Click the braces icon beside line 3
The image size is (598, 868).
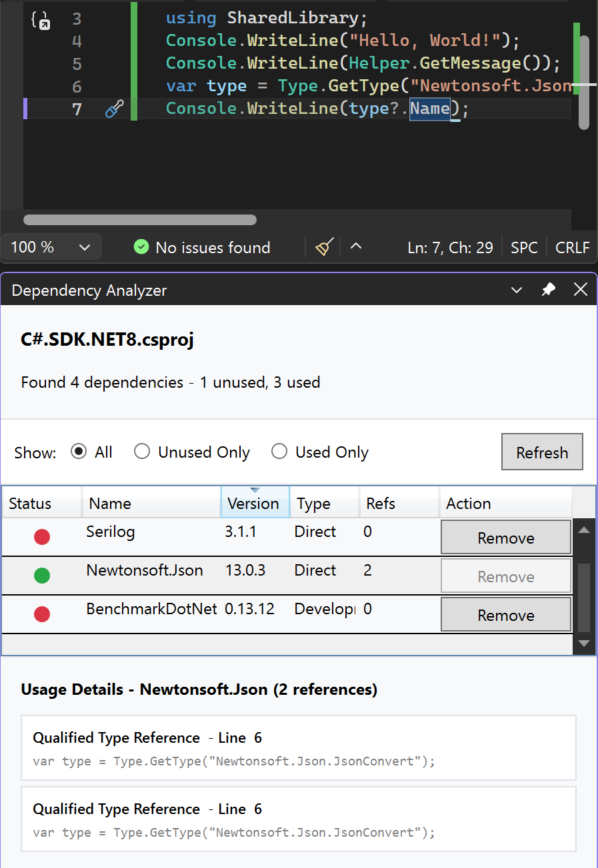(40, 20)
